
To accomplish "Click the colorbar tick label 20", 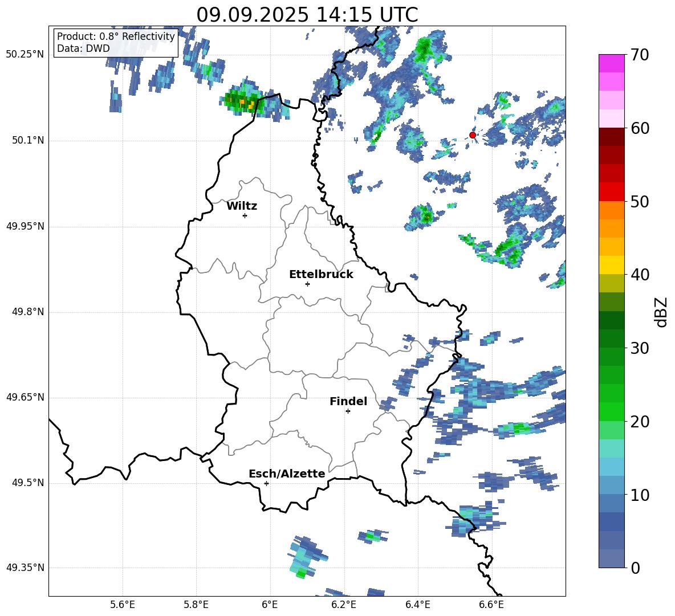I will click(x=639, y=422).
